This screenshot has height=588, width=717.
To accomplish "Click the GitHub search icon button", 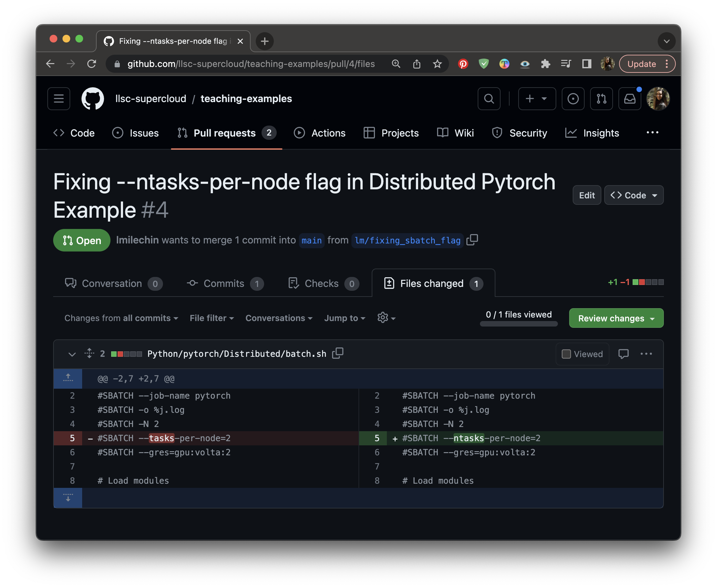I will 489,99.
